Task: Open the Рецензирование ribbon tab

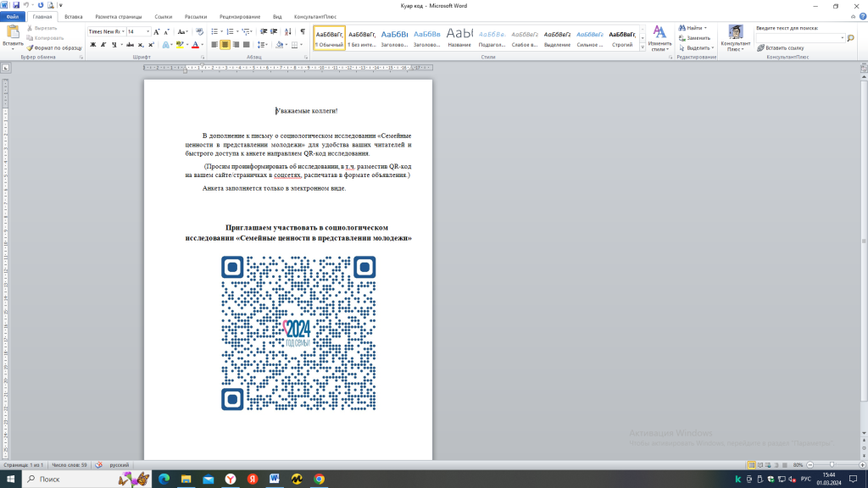Action: 238,16
